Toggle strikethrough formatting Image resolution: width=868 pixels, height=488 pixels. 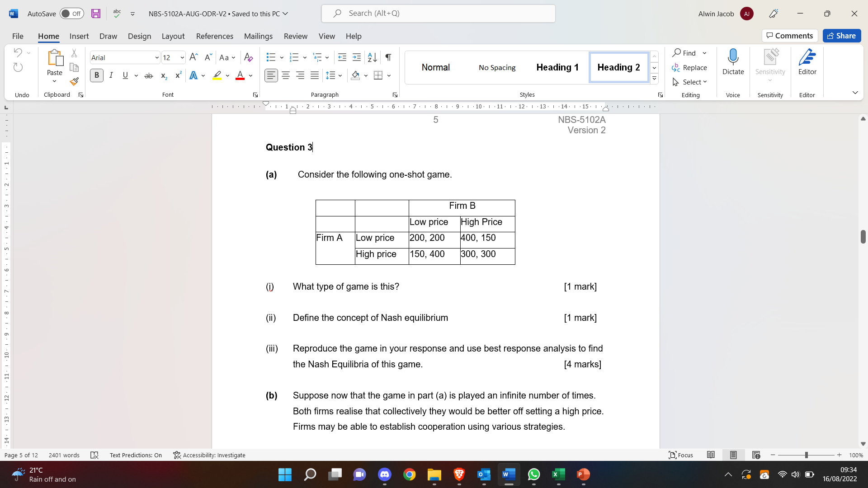coord(149,75)
